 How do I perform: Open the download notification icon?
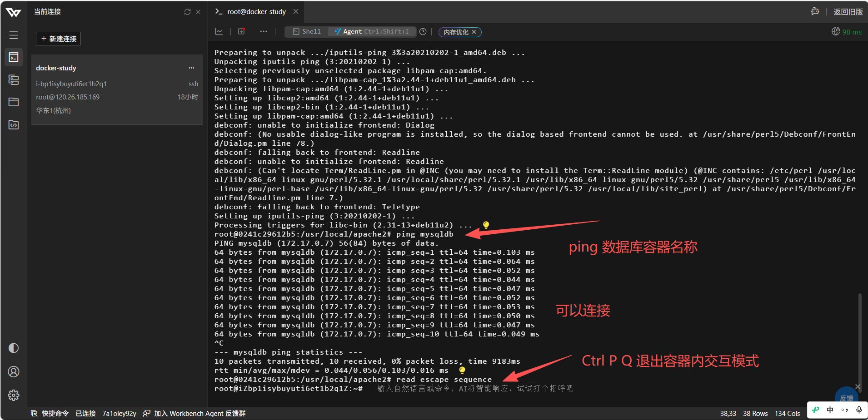pyautogui.click(x=241, y=31)
